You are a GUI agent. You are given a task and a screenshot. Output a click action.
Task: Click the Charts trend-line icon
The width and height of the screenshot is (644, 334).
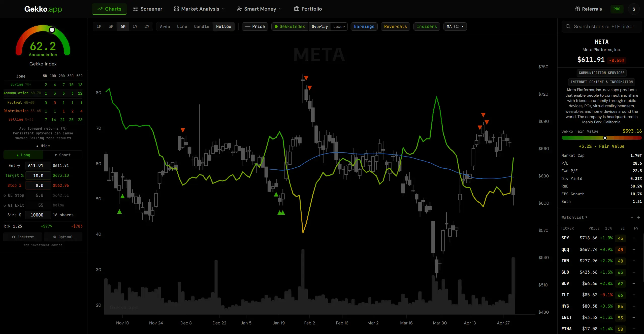click(100, 9)
